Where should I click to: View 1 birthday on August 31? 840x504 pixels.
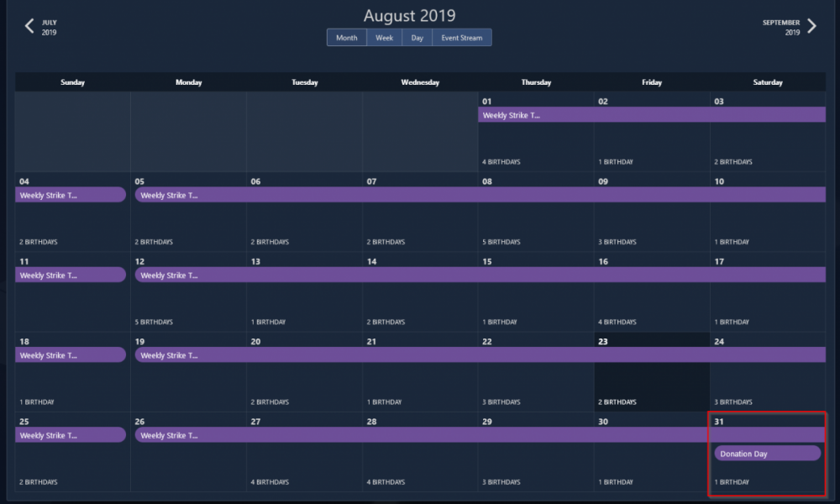click(x=732, y=482)
